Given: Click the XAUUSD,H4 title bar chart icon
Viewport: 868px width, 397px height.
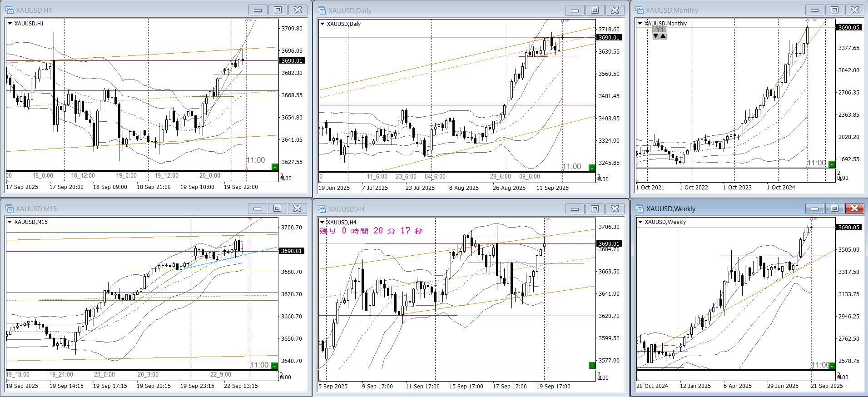Looking at the screenshot, I should click(x=322, y=209).
